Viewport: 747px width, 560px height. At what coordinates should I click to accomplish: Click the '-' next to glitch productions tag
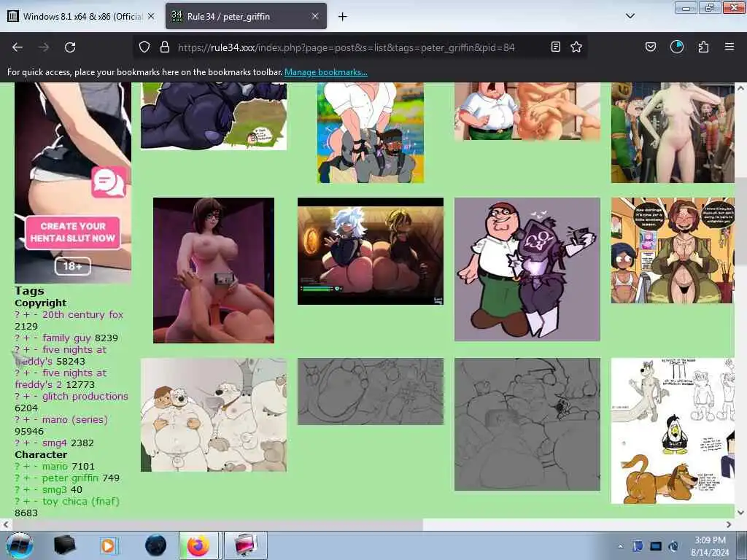click(x=36, y=396)
